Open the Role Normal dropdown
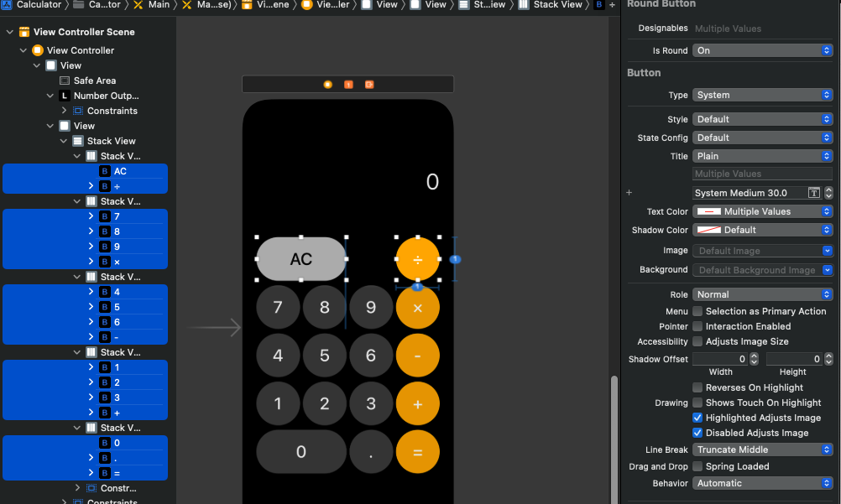 coord(762,294)
